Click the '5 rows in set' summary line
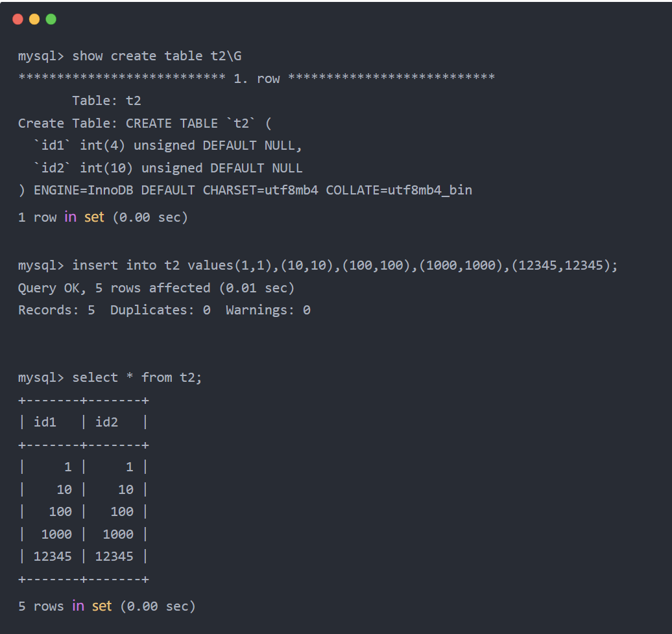Viewport: 672px width, 634px height. pyautogui.click(x=106, y=606)
